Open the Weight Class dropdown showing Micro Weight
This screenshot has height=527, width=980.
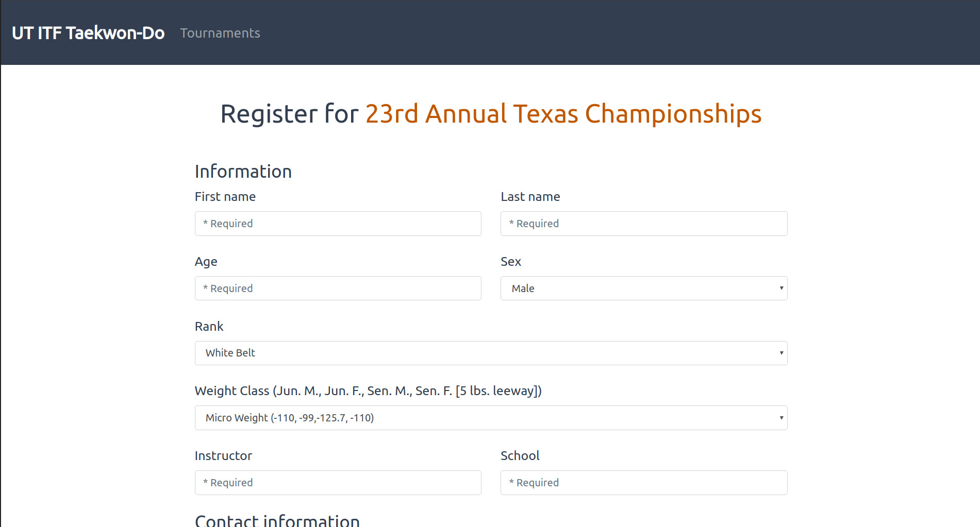tap(491, 418)
